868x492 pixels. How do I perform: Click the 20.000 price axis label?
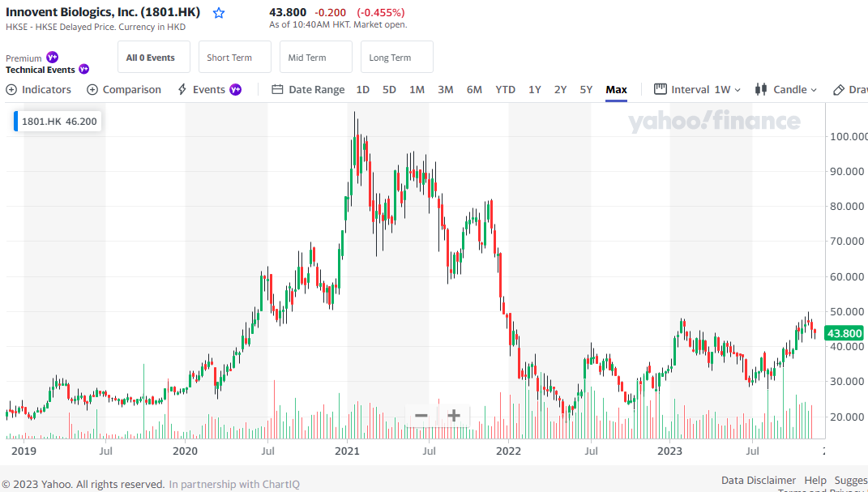846,417
